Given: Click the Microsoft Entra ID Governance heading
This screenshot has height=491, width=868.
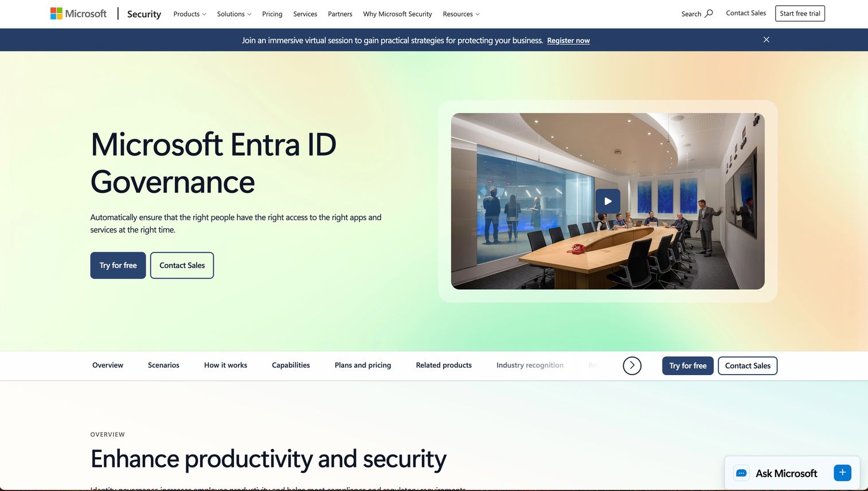Looking at the screenshot, I should click(x=213, y=163).
